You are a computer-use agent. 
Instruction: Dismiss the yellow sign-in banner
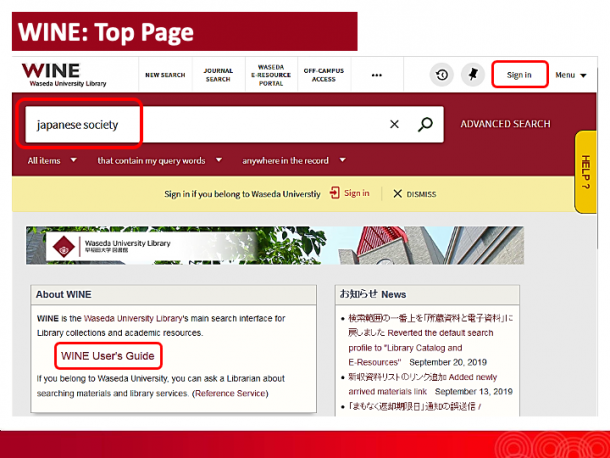click(x=415, y=194)
